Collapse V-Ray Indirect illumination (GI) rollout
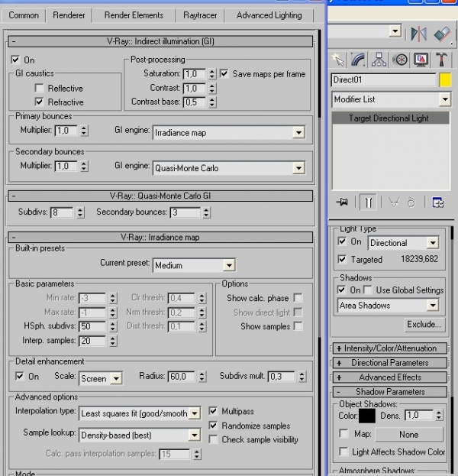 [160, 41]
